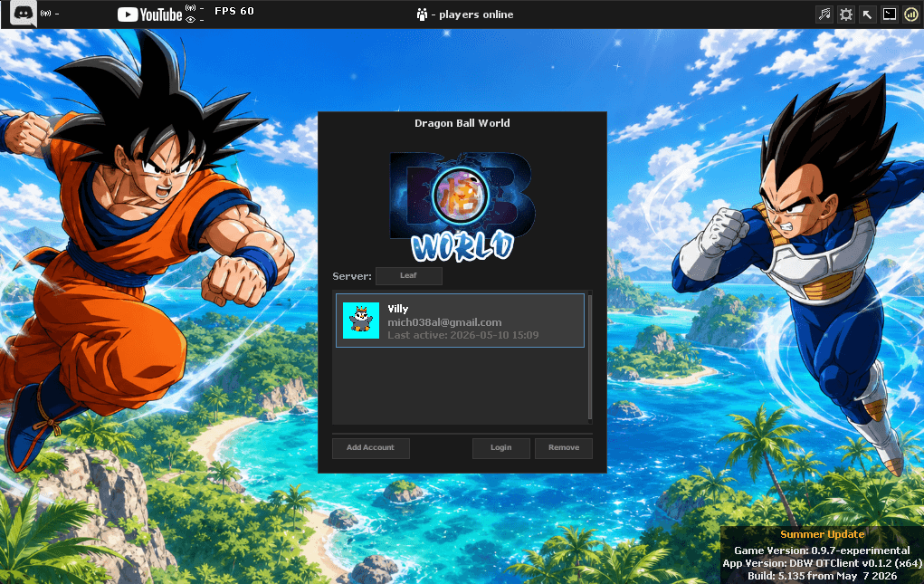Open the yellow statistics bars icon
The height and width of the screenshot is (584, 924).
pos(911,14)
